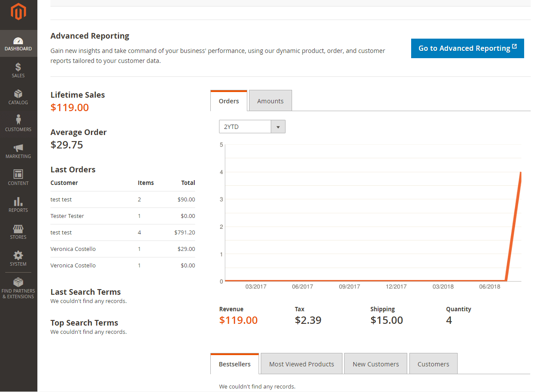Image resolution: width=535 pixels, height=392 pixels.
Task: Open the Magento logo icon
Action: click(x=18, y=12)
